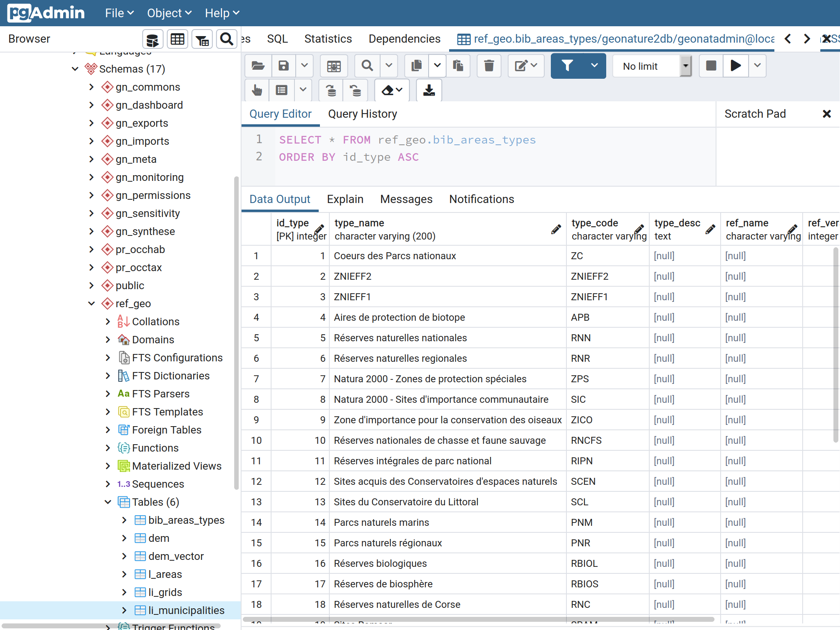Click the Edit pencil toolbar icon

tap(526, 66)
